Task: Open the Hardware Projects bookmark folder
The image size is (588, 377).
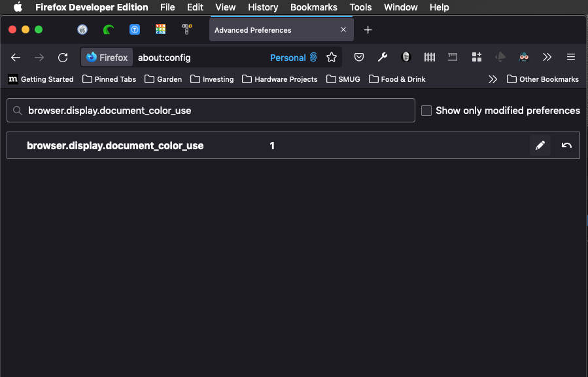Action: (280, 79)
